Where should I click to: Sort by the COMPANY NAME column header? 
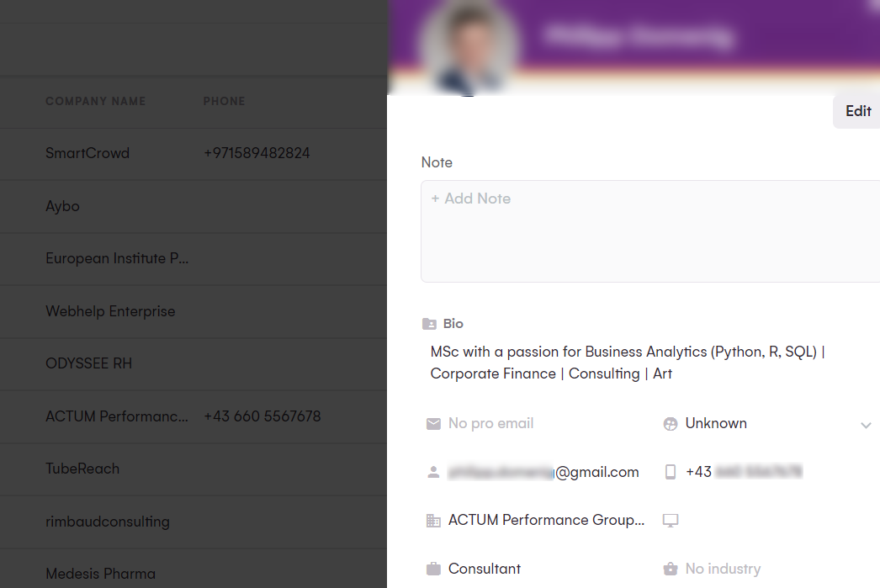click(x=95, y=101)
